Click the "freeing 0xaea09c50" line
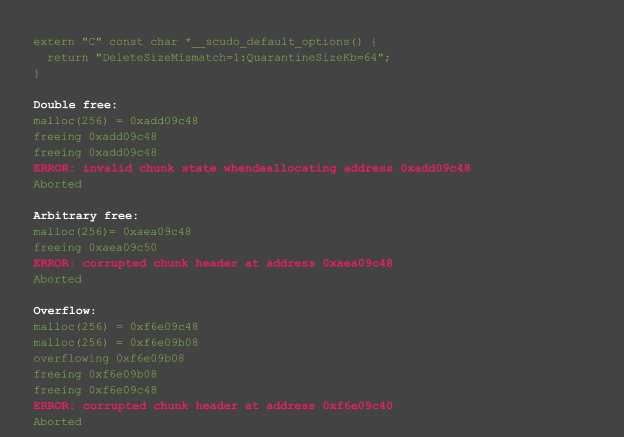624x437 pixels. coord(95,248)
